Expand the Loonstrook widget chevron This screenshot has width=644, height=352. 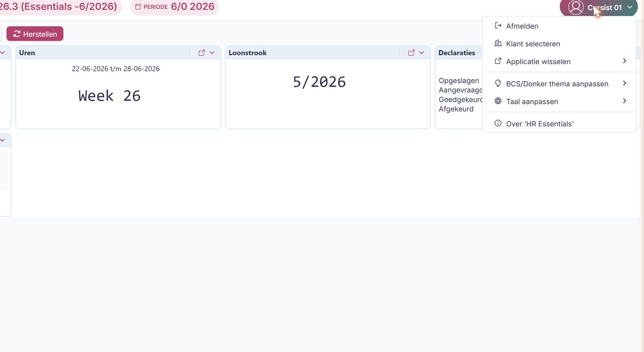tap(422, 53)
